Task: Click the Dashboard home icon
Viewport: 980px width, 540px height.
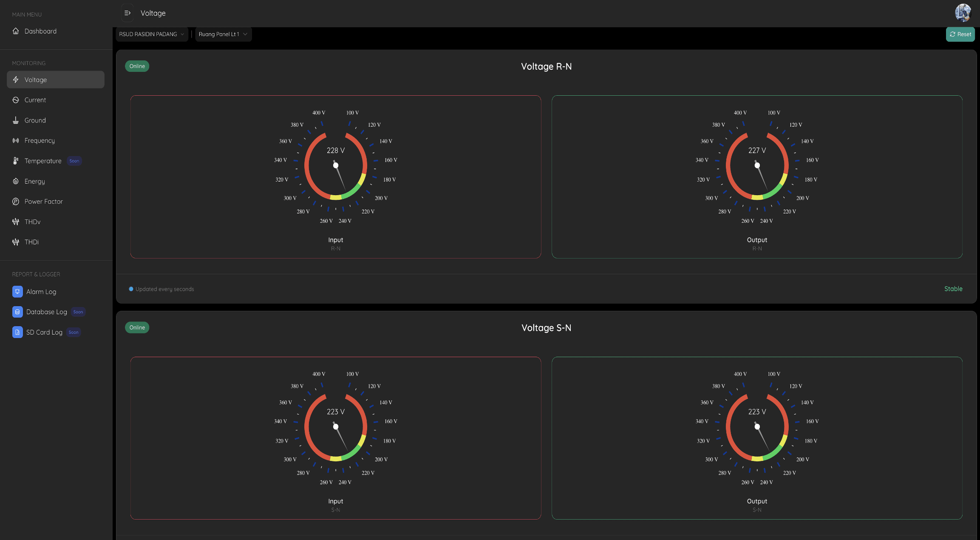Action: pyautogui.click(x=16, y=31)
